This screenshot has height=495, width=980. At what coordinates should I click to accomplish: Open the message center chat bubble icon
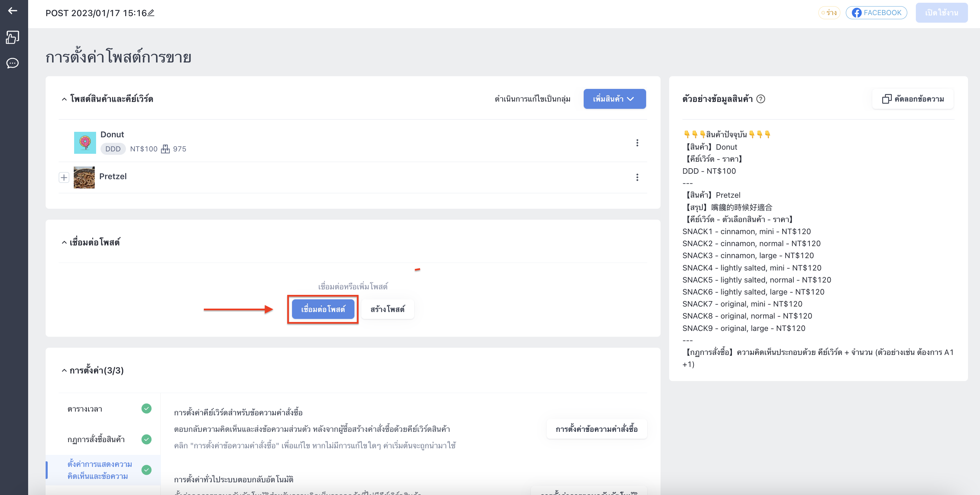[x=13, y=63]
